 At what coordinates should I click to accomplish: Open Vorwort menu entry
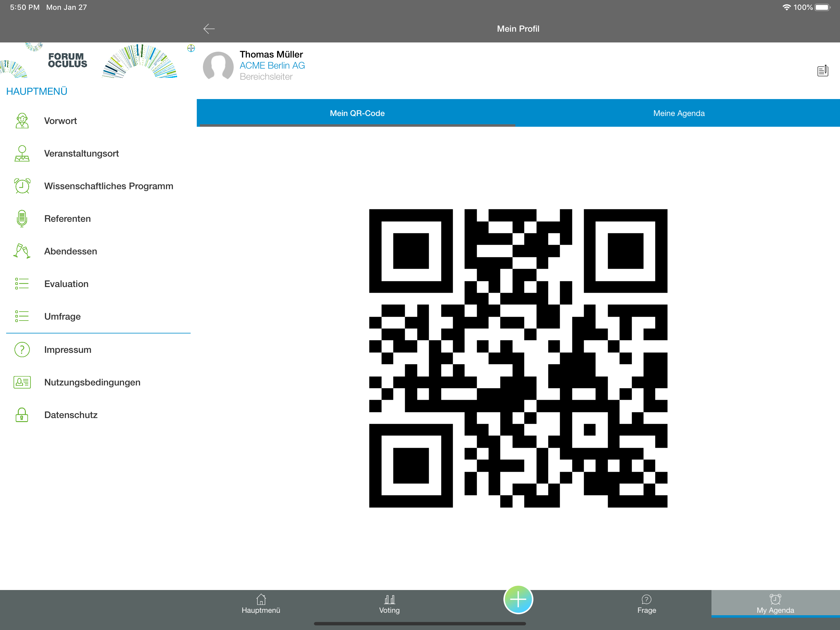tap(98, 121)
